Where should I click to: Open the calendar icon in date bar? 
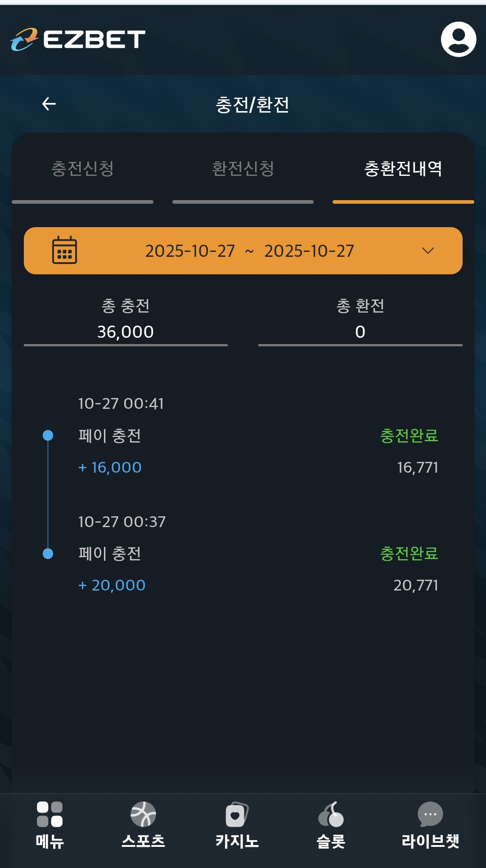[x=64, y=250]
